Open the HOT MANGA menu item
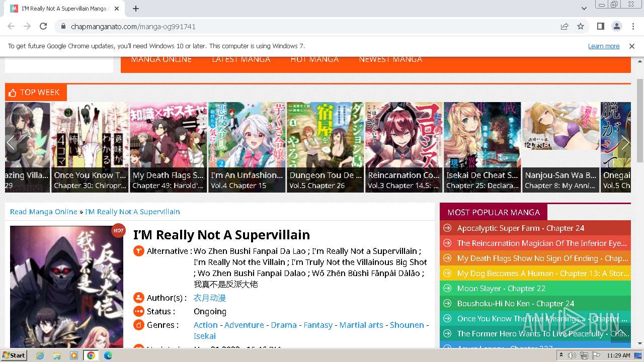Screen dimensions: 644x362 pos(314,59)
